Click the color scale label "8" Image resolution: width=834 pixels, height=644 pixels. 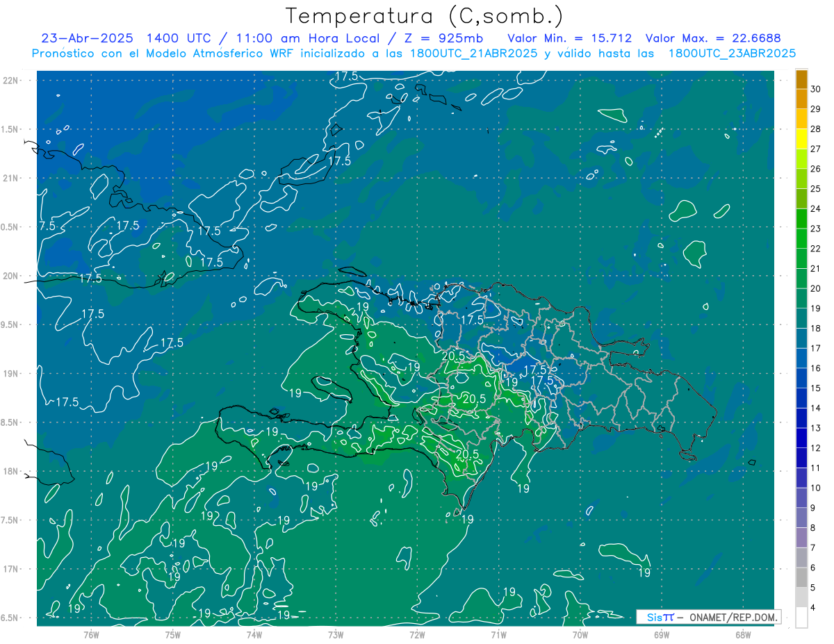coord(814,528)
